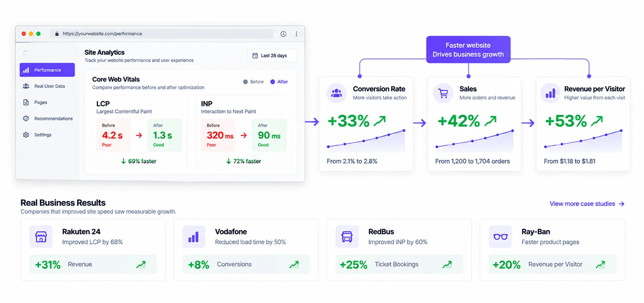Click RedBus card title
Viewport: 644px width, 303px height.
pyautogui.click(x=381, y=232)
